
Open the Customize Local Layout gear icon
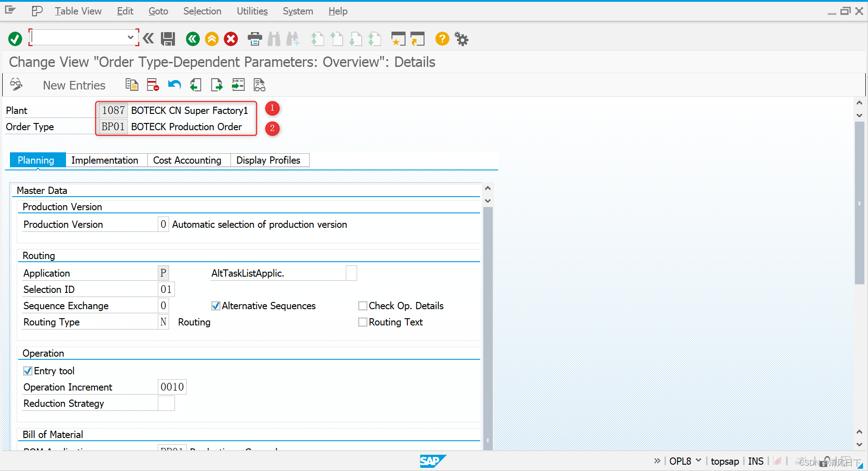point(461,39)
